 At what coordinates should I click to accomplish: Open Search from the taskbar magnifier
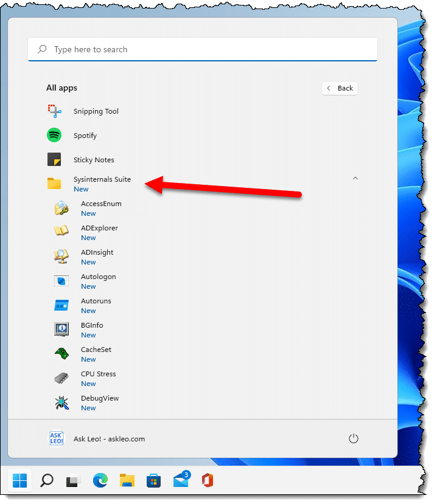point(47,480)
